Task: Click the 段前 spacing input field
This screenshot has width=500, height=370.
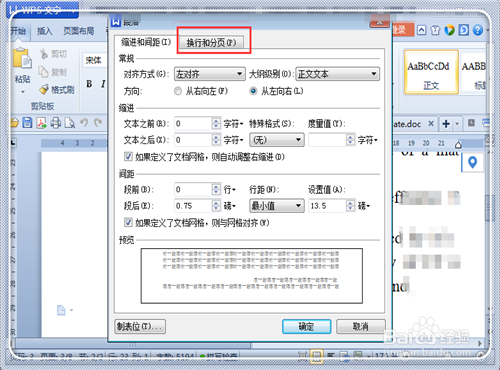Action: [193, 189]
